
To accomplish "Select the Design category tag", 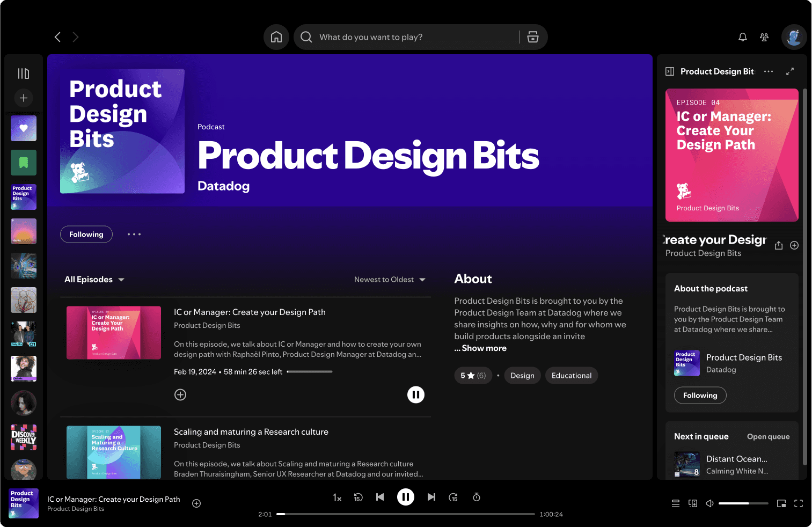I will pyautogui.click(x=522, y=376).
